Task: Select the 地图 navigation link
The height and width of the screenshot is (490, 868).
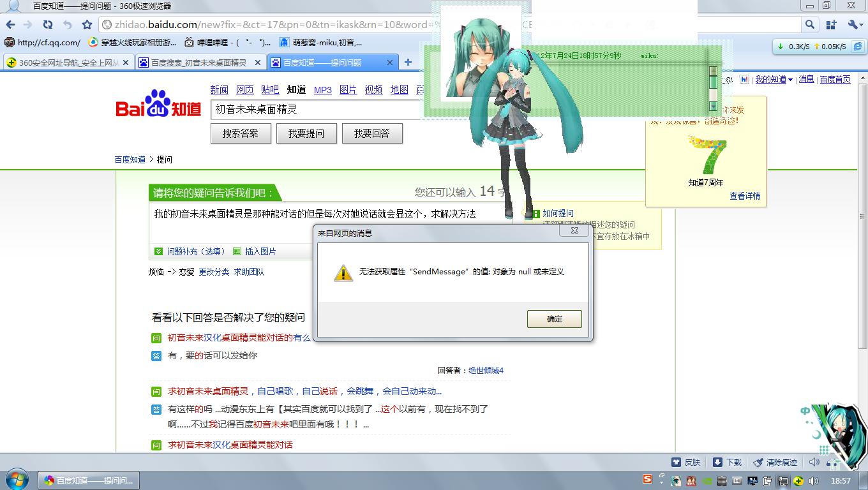Action: (400, 90)
